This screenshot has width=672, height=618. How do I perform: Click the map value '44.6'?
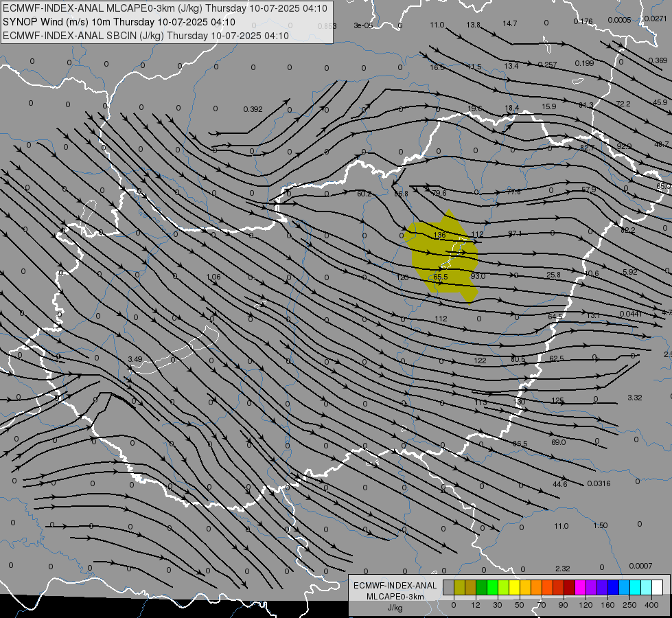(x=559, y=484)
